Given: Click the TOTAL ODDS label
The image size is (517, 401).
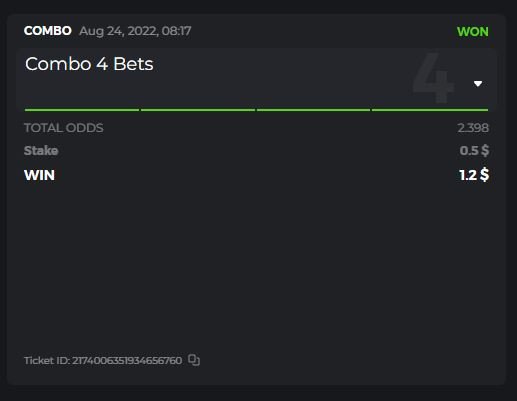Looking at the screenshot, I should [64, 128].
